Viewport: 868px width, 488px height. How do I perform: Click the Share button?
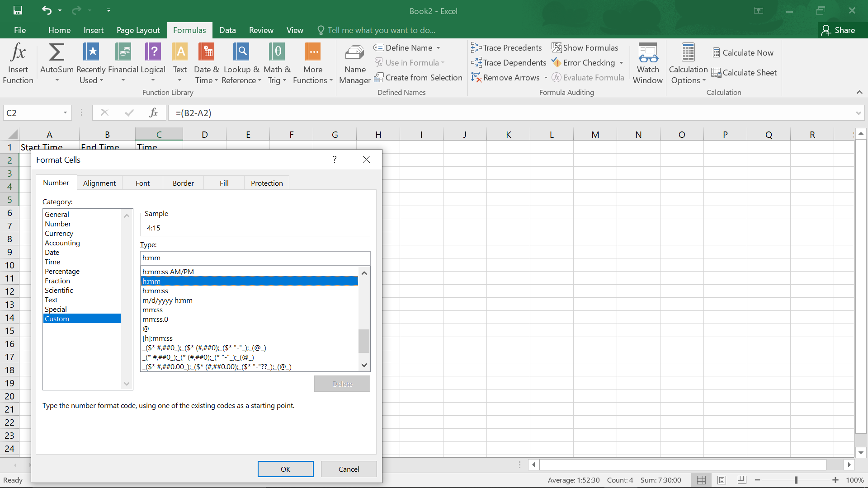839,30
